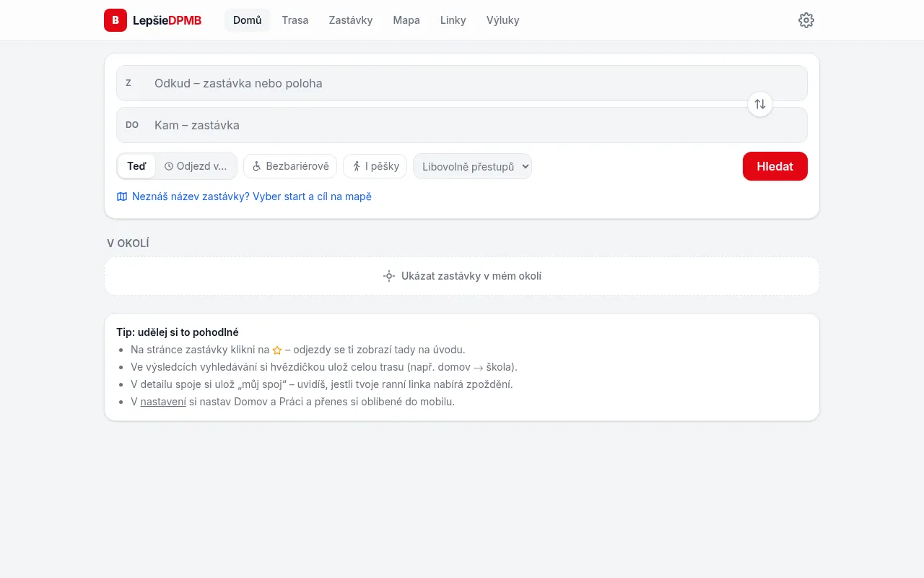This screenshot has height=578, width=924.
Task: Click Ukázat zastávky v mém okolí
Action: pos(462,276)
